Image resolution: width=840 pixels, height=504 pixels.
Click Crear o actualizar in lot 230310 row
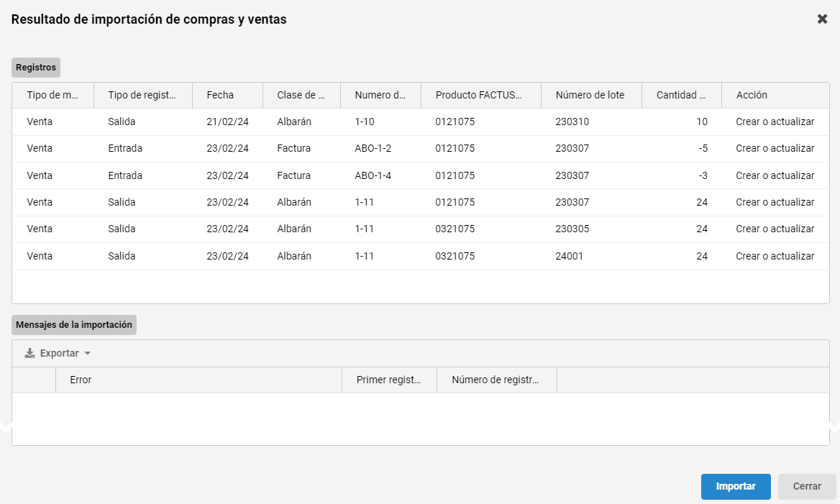[x=775, y=122]
